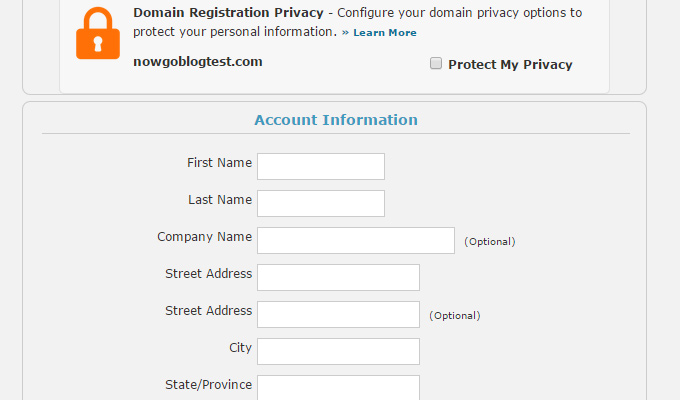Open the Learn More link
Screen dimensions: 680x400
click(x=385, y=33)
